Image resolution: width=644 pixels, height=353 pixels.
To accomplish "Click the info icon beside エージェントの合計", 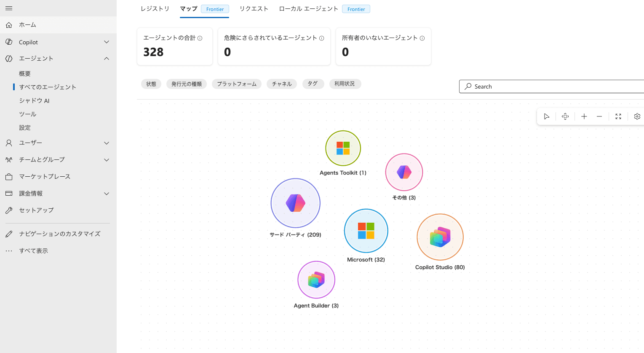I will click(x=200, y=38).
